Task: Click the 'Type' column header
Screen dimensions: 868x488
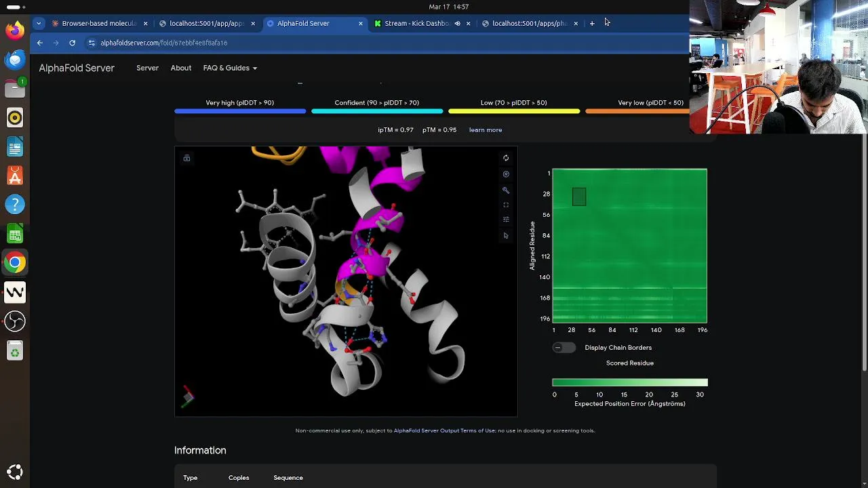Action: [190, 478]
